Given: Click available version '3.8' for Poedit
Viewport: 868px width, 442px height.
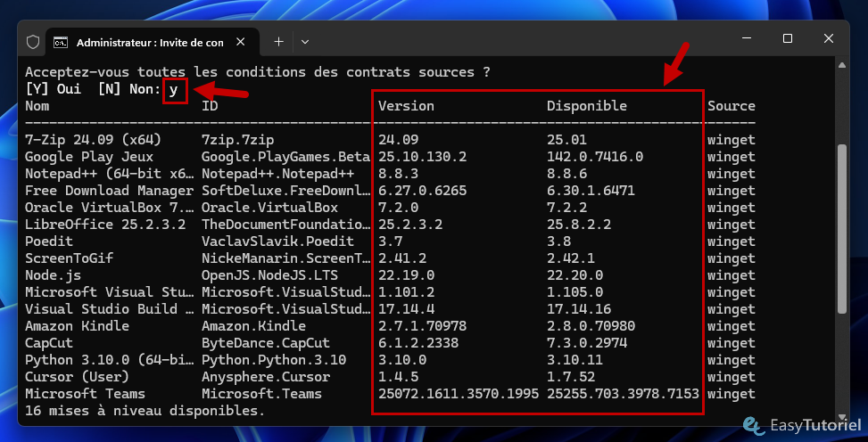Looking at the screenshot, I should [558, 241].
